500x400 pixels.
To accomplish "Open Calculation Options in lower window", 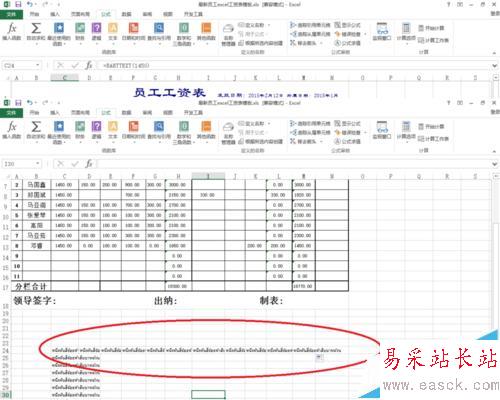I will [x=406, y=131].
